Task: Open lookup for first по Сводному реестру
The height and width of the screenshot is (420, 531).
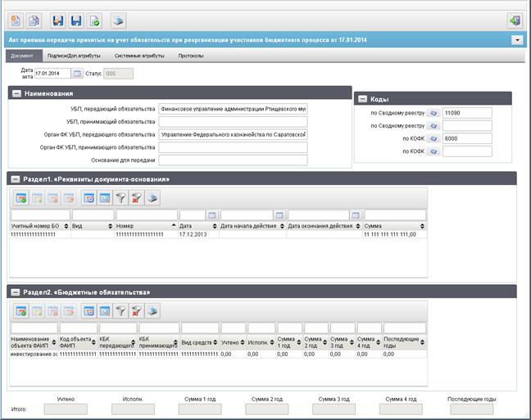Action: point(433,113)
